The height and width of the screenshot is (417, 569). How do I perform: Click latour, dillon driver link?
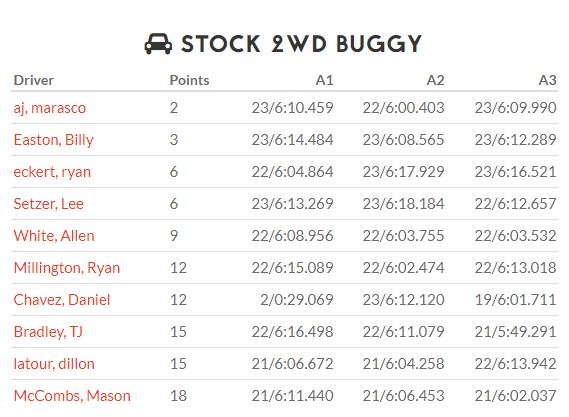point(54,364)
